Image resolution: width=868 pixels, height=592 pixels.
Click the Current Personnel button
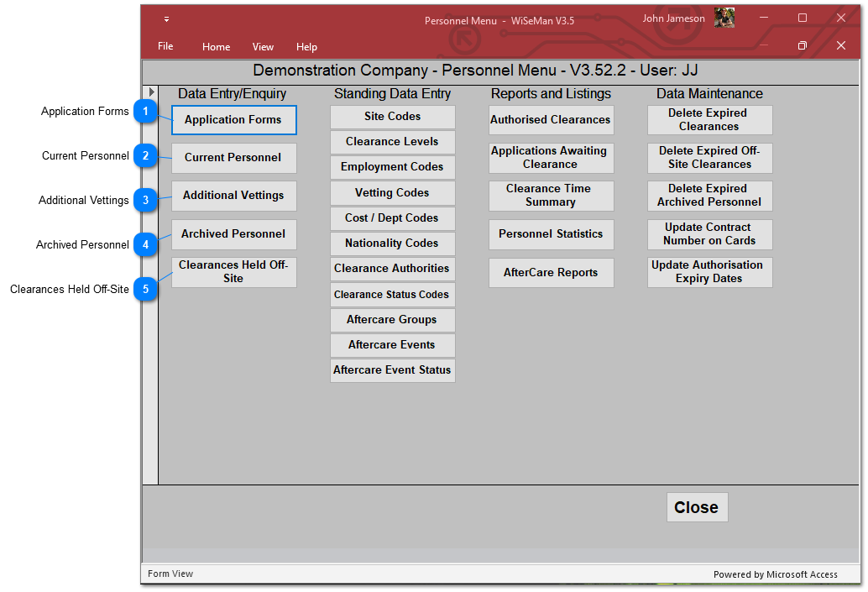pos(233,158)
